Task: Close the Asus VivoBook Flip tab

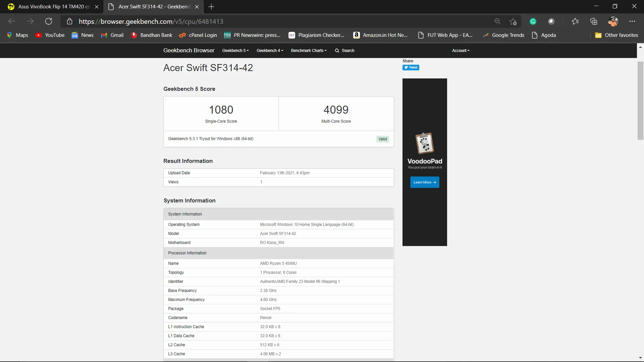Action: click(97, 7)
